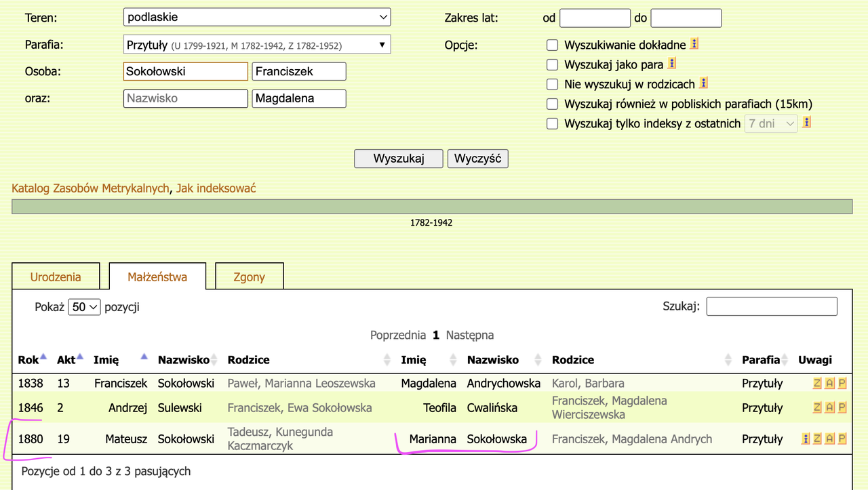The width and height of the screenshot is (868, 490).
Task: Click the oraz first-name field with Magdalena
Action: tap(299, 98)
